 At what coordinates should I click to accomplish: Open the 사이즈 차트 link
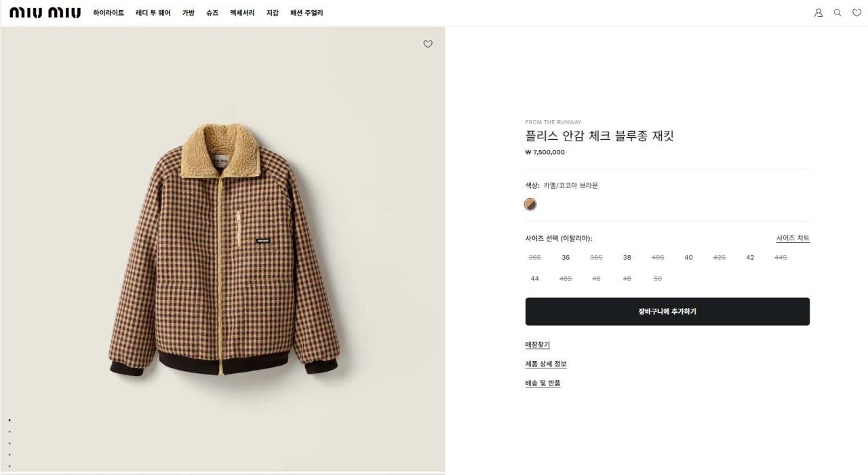[793, 238]
